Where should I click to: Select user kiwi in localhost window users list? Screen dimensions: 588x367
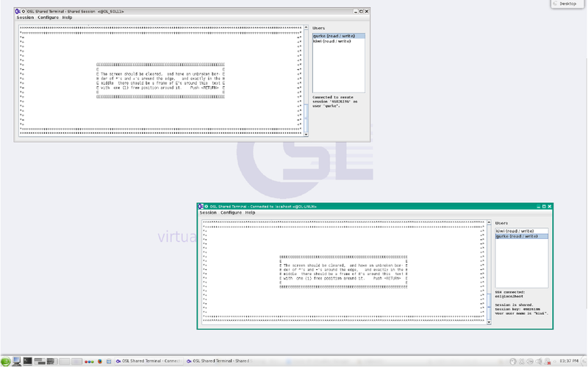coord(522,231)
